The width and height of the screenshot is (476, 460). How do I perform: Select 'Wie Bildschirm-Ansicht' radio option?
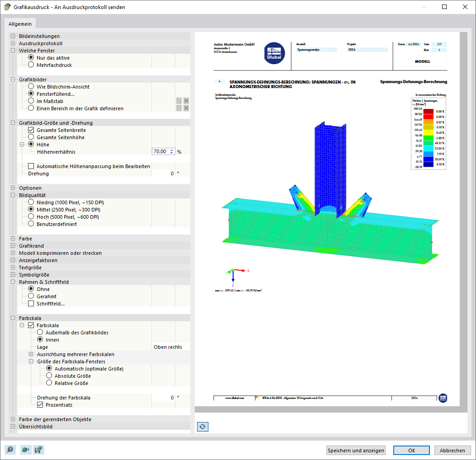tap(31, 86)
